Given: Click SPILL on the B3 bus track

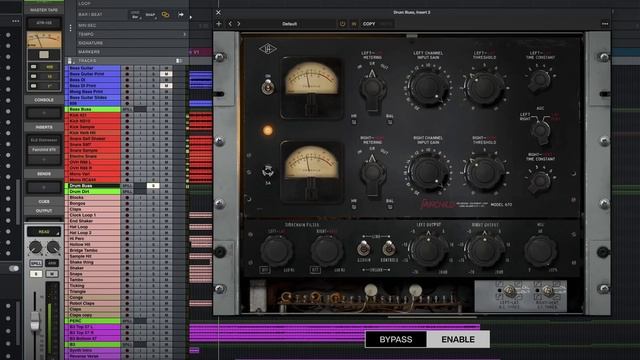Looking at the screenshot, I should [127, 345].
